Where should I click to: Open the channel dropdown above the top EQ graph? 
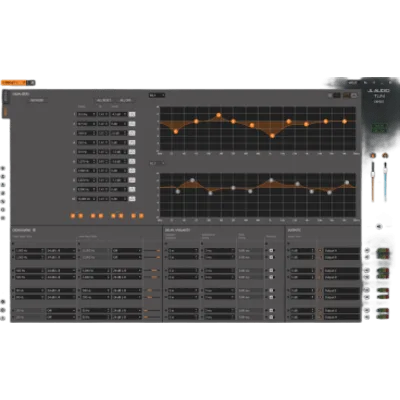point(157,95)
